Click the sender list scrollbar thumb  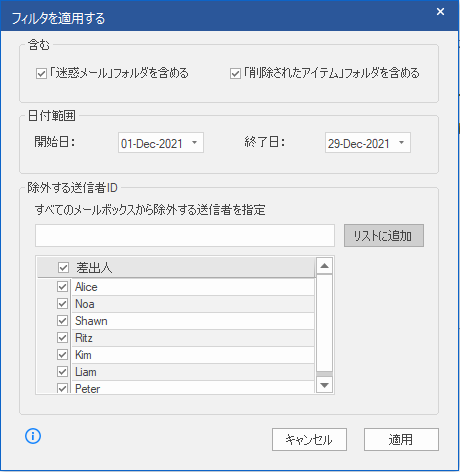point(324,323)
